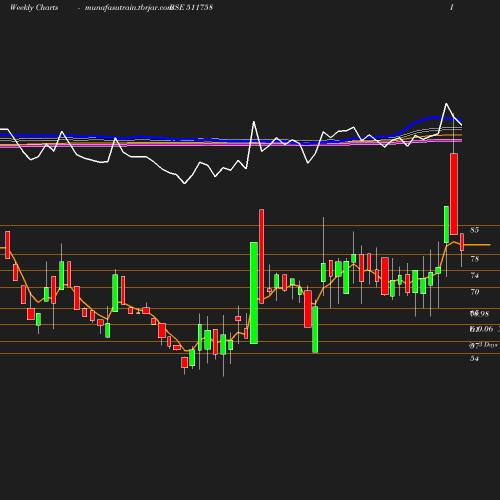Click the "BSE 511758" symbol label

click(x=192, y=7)
